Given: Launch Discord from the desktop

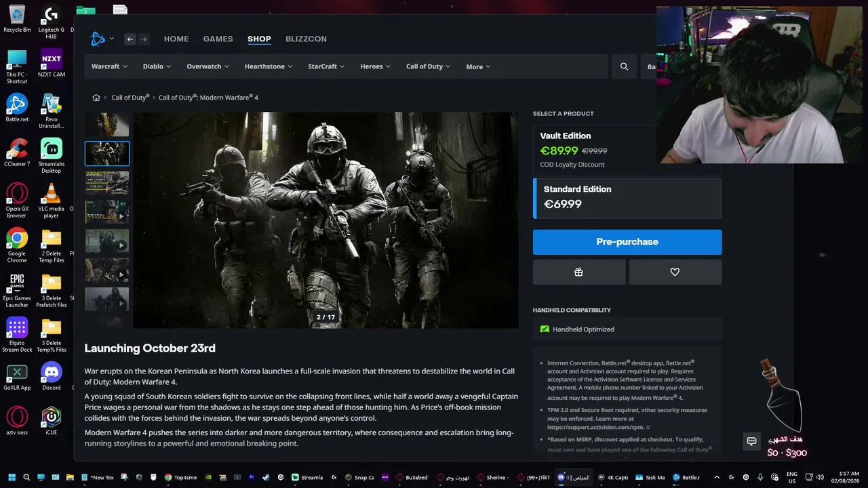Looking at the screenshot, I should (x=51, y=376).
